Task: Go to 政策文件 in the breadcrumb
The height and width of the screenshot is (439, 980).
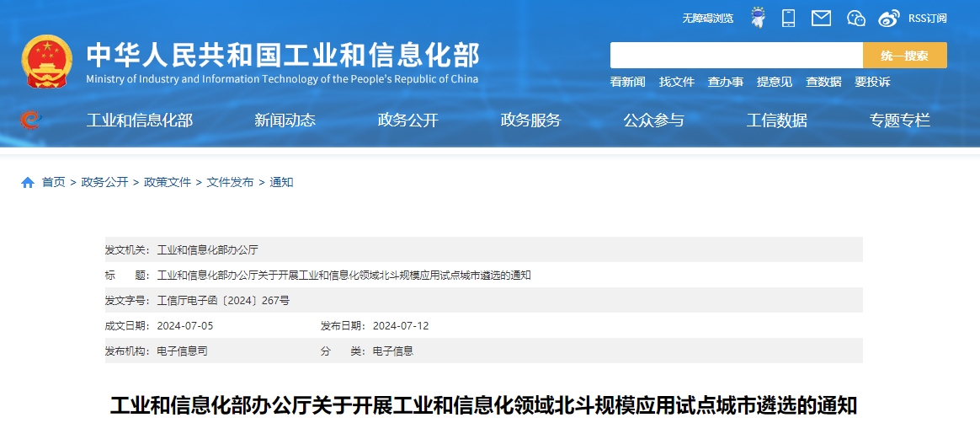Action: click(168, 183)
